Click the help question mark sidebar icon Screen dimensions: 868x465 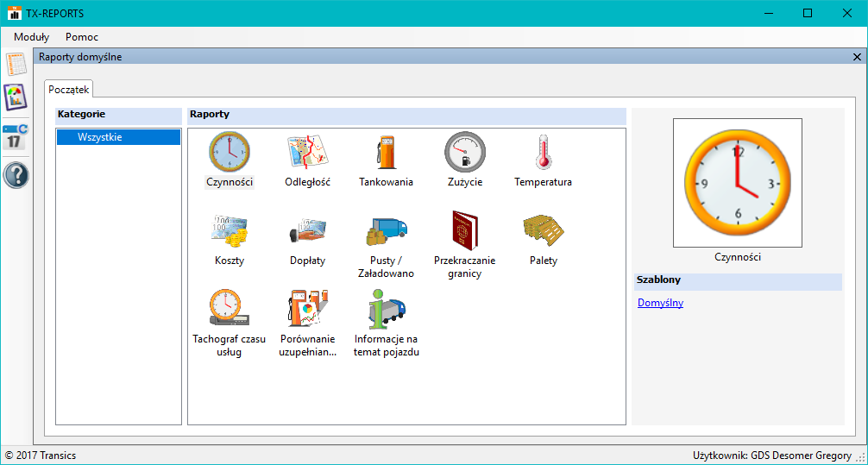16,175
